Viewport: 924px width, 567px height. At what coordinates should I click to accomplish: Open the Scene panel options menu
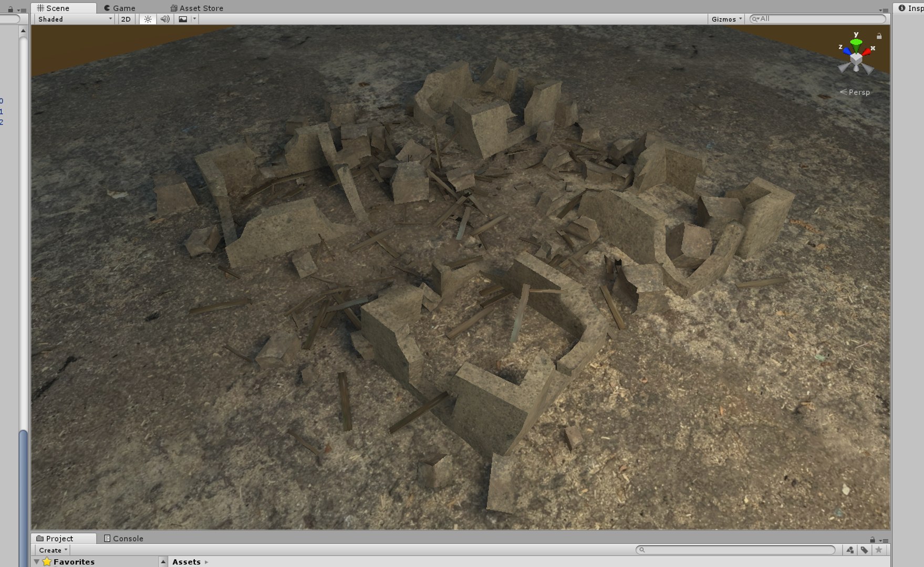pos(884,9)
